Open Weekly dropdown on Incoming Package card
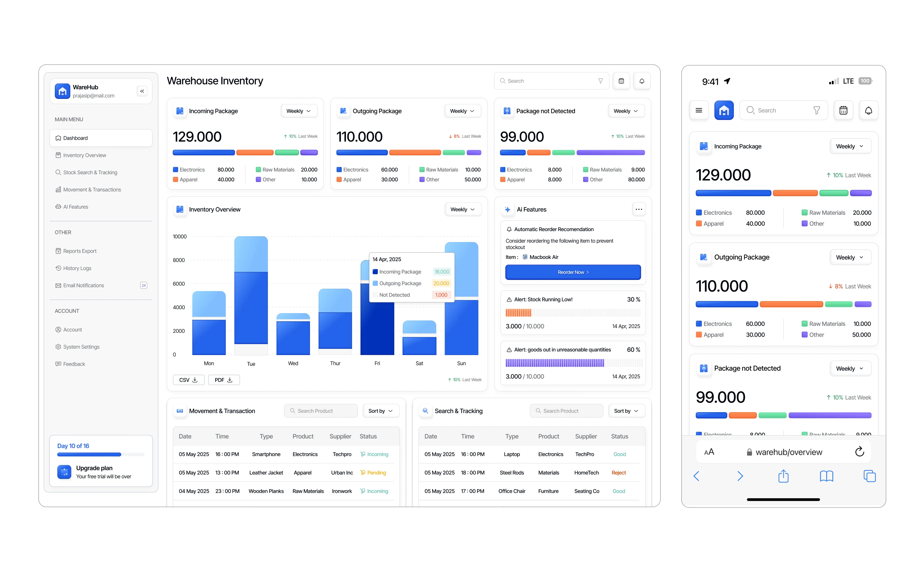Screen dimensions: 924x572 click(299, 111)
